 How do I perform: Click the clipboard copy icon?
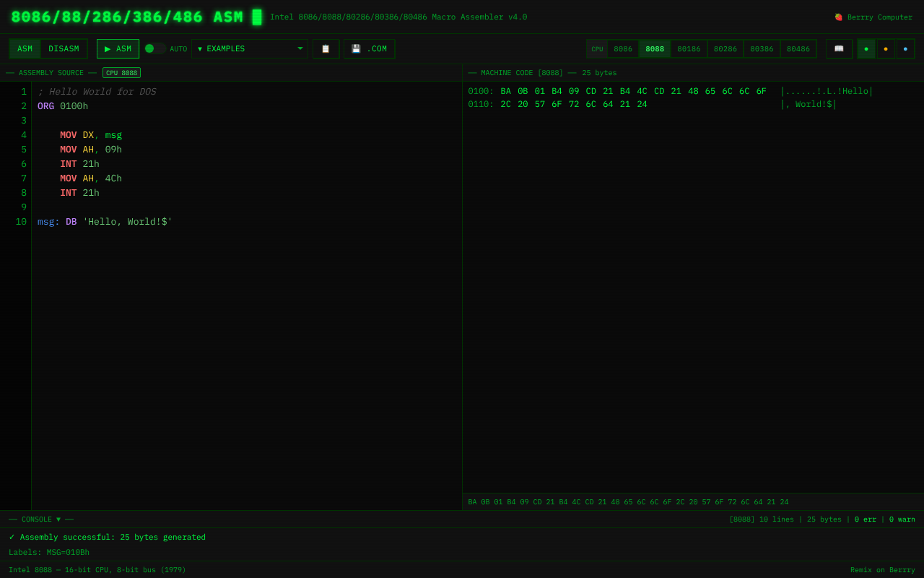pos(326,49)
